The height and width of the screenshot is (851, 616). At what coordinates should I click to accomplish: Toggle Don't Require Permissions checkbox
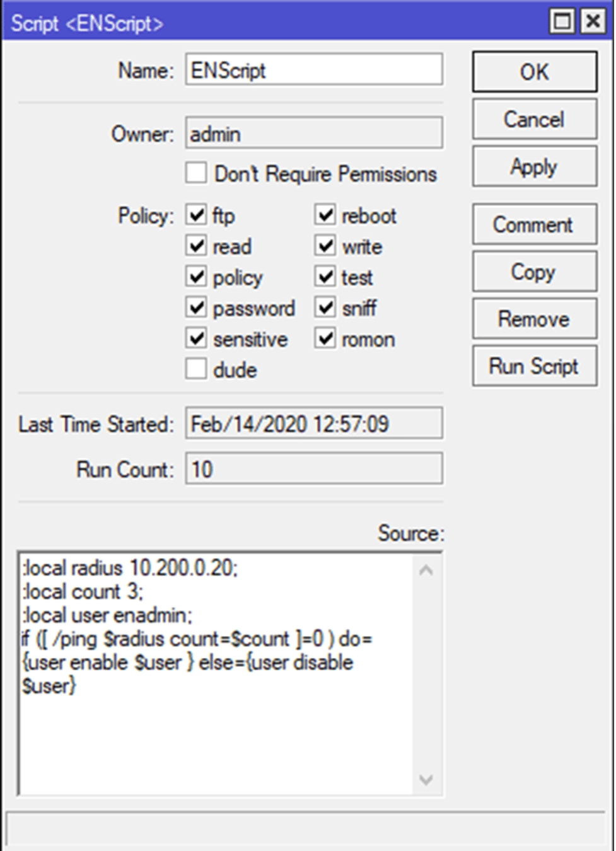[196, 173]
